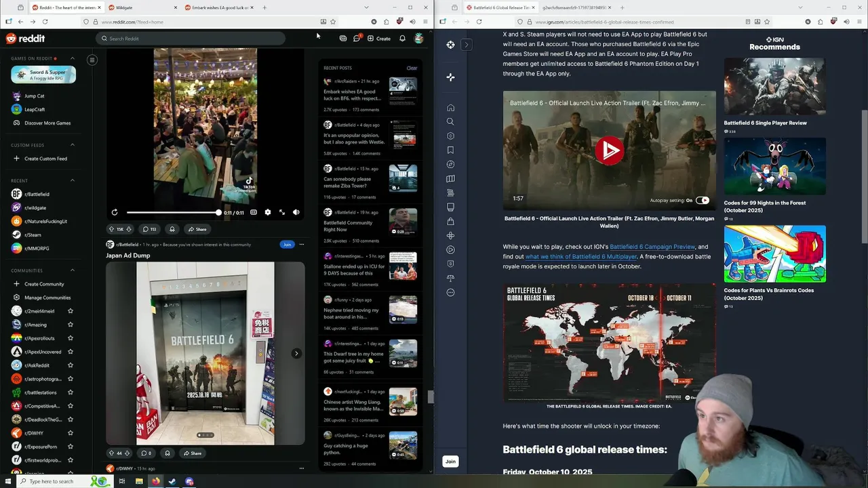Open Steam from the Windows taskbar

[172, 482]
